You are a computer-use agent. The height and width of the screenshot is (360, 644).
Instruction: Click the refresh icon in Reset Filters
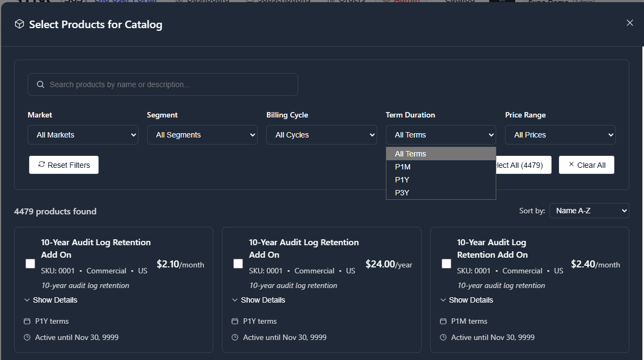point(42,165)
